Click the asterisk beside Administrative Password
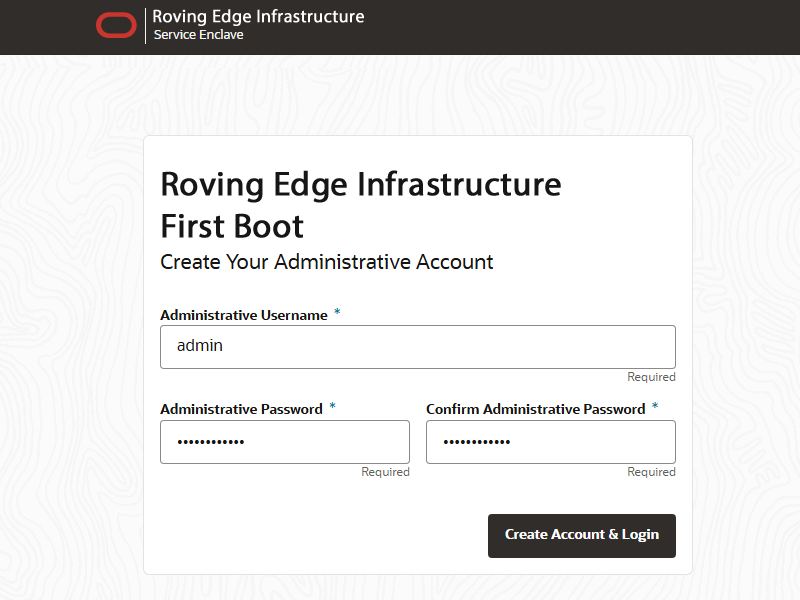The width and height of the screenshot is (800, 600). pos(331,406)
